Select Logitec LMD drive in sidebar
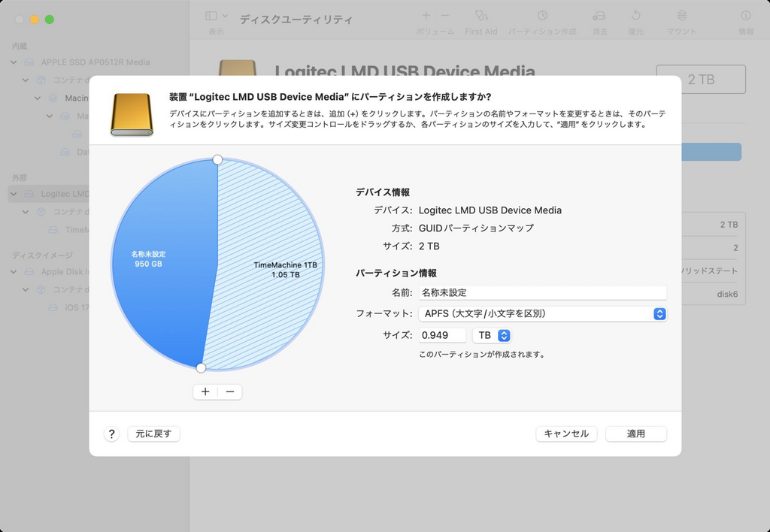770x532 pixels. (x=65, y=194)
